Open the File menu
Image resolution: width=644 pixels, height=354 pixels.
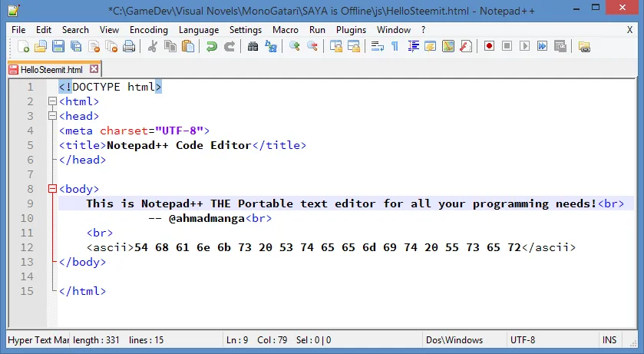[x=18, y=30]
